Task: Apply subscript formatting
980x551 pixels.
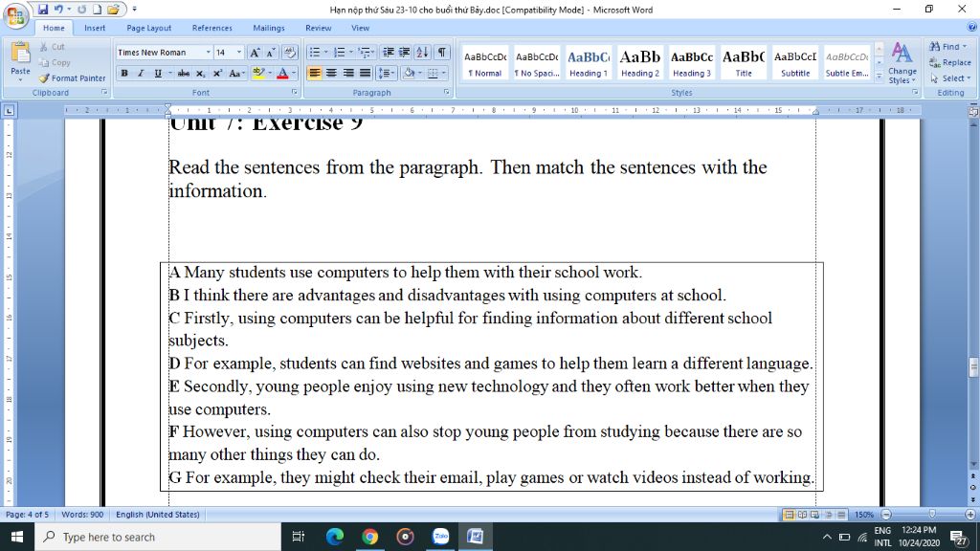Action: pyautogui.click(x=200, y=73)
